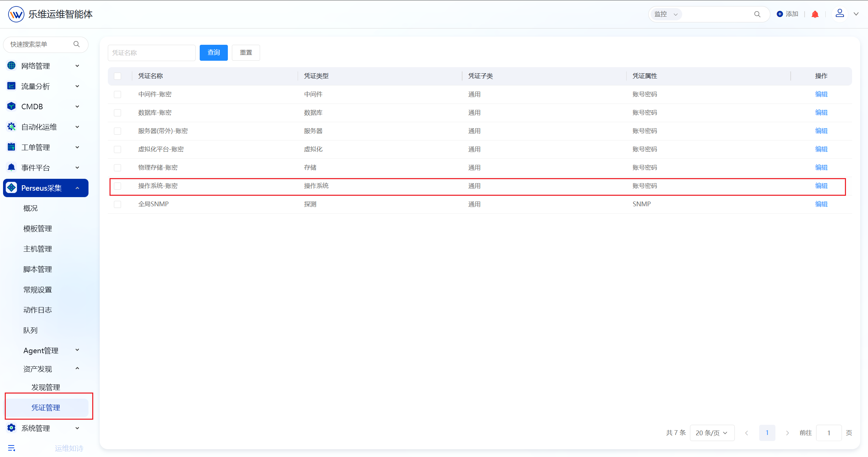Go to next page arrow
The height and width of the screenshot is (457, 868).
pyautogui.click(x=787, y=433)
